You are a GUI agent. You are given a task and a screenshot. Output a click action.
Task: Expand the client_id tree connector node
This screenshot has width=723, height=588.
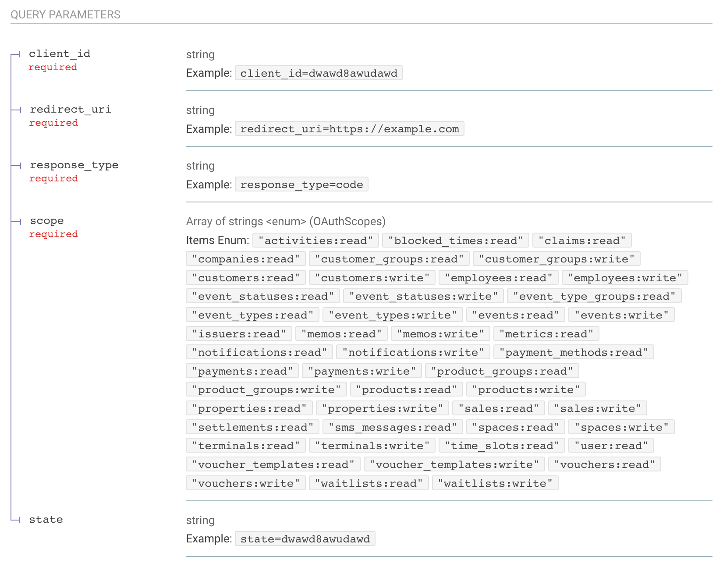click(17, 53)
